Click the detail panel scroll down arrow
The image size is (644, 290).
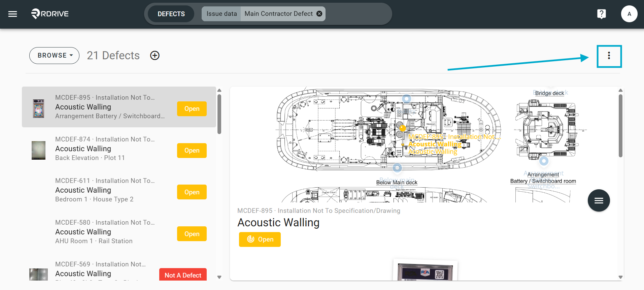pyautogui.click(x=620, y=277)
